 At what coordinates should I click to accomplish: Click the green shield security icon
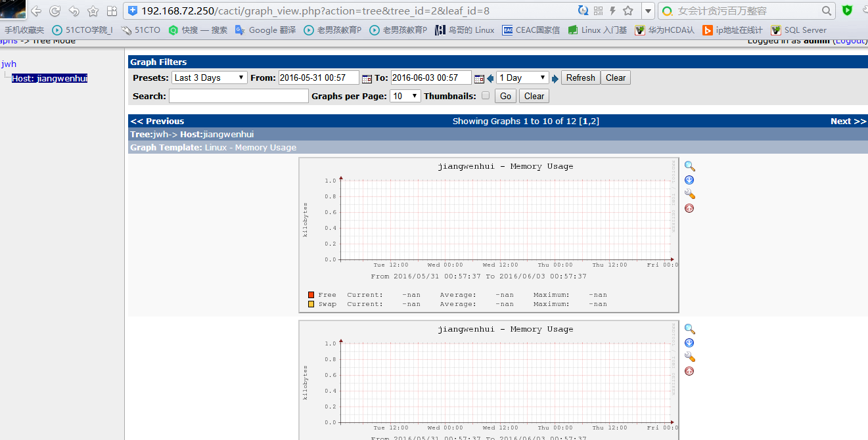[848, 11]
